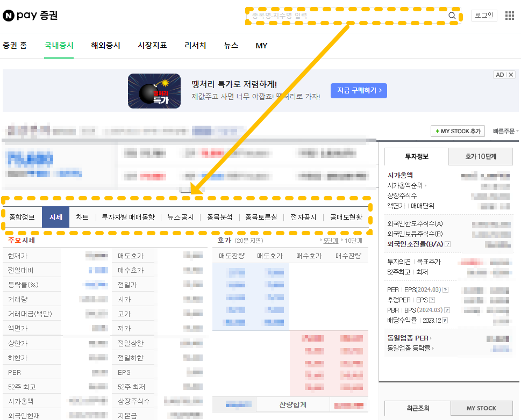
Task: Open MY menu item
Action: (x=261, y=46)
